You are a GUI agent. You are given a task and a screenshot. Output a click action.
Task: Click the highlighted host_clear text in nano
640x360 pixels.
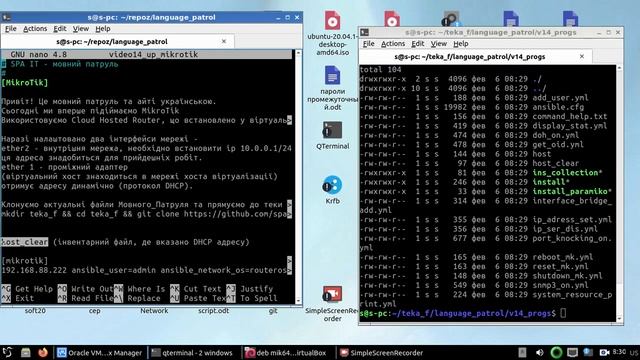pyautogui.click(x=24, y=242)
